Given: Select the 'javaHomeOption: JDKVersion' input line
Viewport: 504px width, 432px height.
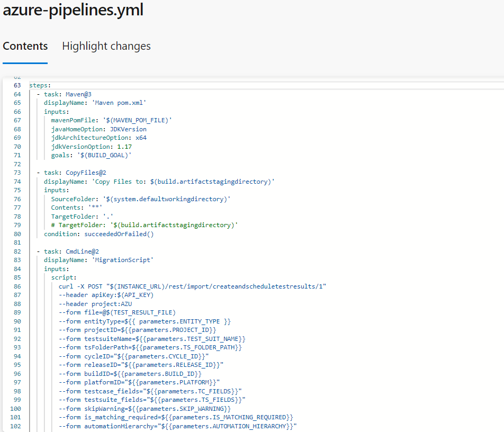Looking at the screenshot, I should tap(98, 129).
